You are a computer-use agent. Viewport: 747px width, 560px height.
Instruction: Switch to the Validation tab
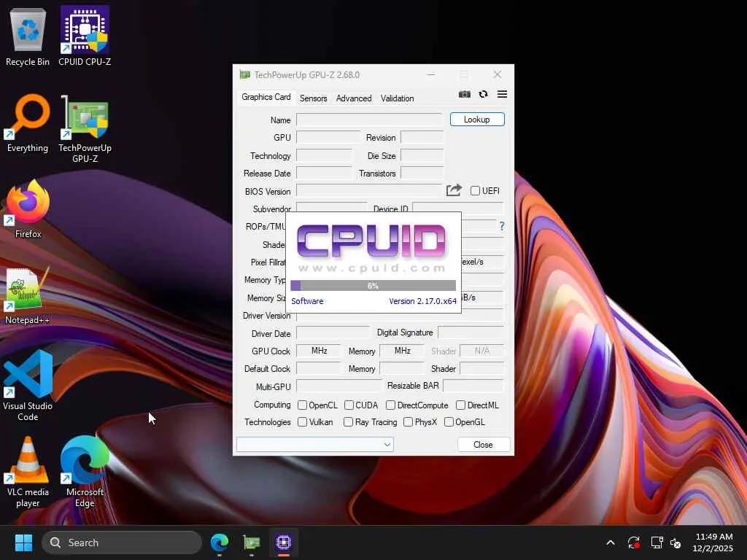[x=397, y=98]
